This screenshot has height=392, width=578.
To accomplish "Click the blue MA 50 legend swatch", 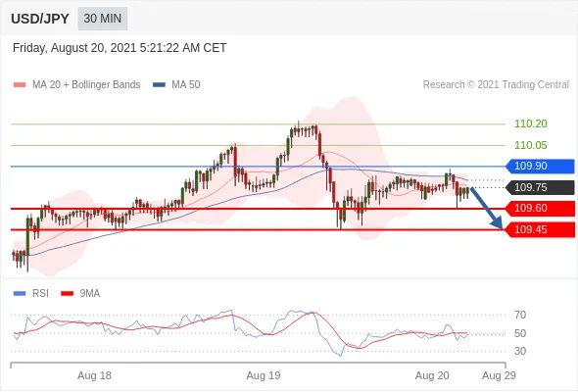I will (159, 85).
